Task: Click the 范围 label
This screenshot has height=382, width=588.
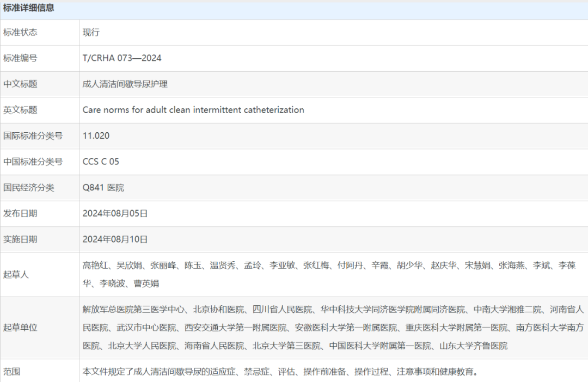Action: coord(11,372)
